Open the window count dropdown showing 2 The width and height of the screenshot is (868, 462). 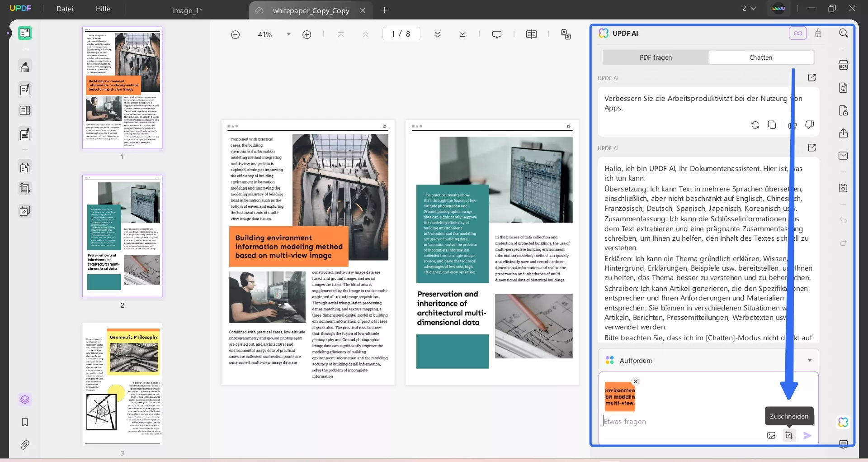(749, 9)
